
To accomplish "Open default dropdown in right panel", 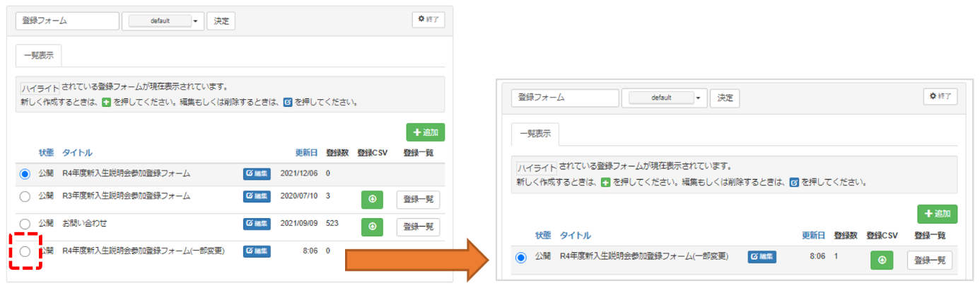I will (663, 98).
